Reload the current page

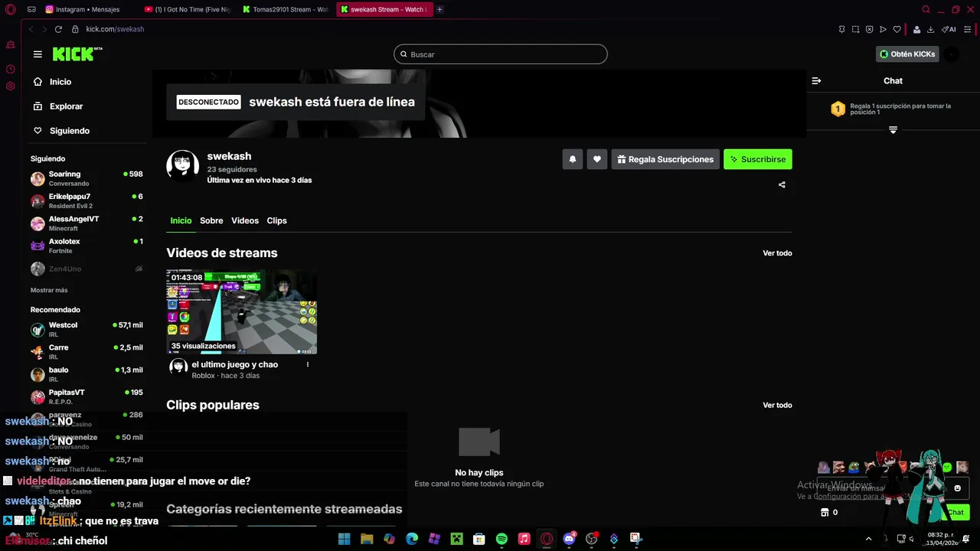click(58, 29)
